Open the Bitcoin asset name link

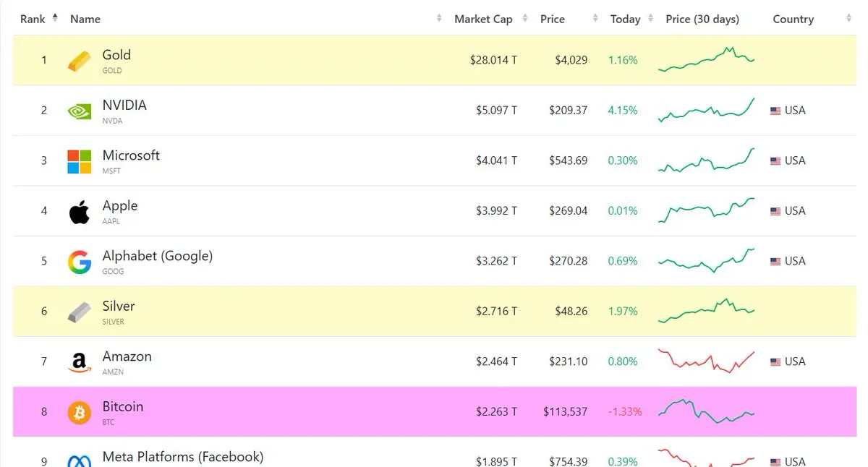click(x=123, y=406)
